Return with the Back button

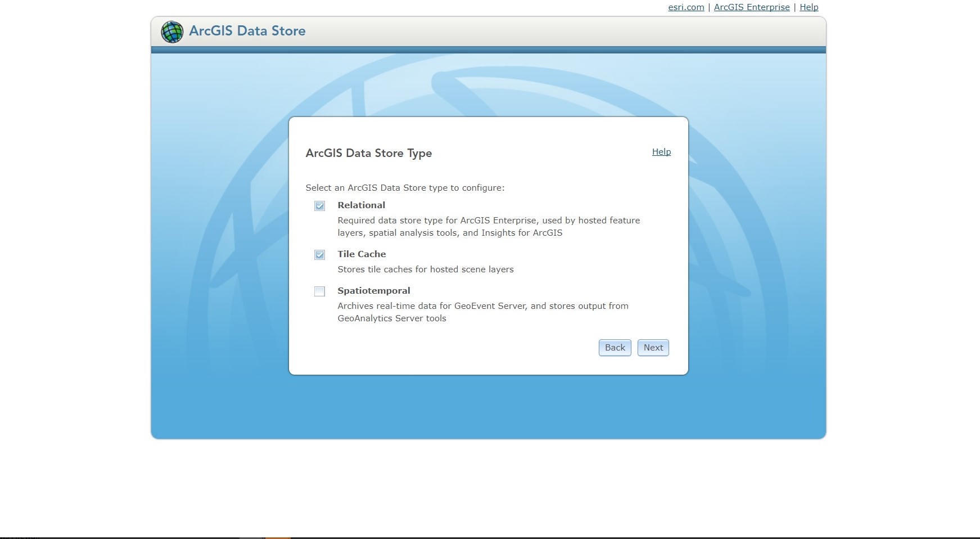tap(615, 348)
